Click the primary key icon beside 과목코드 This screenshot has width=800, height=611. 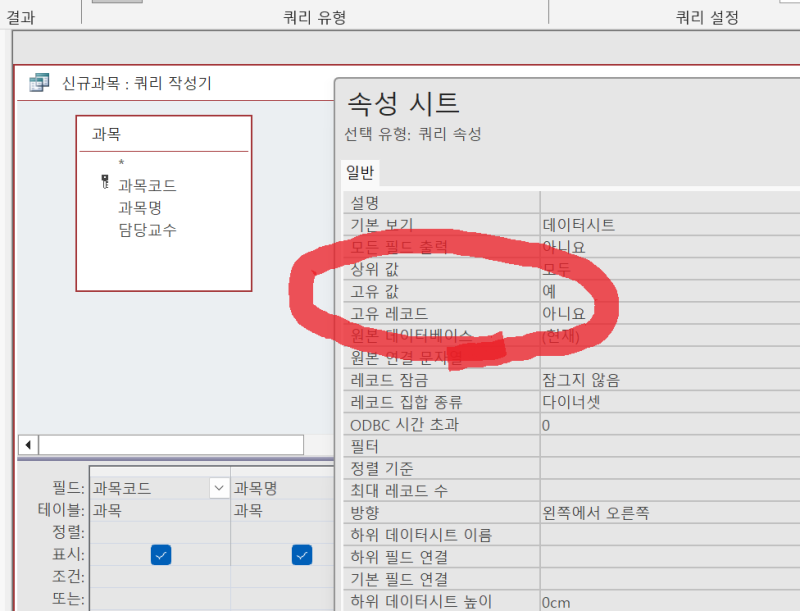click(105, 182)
